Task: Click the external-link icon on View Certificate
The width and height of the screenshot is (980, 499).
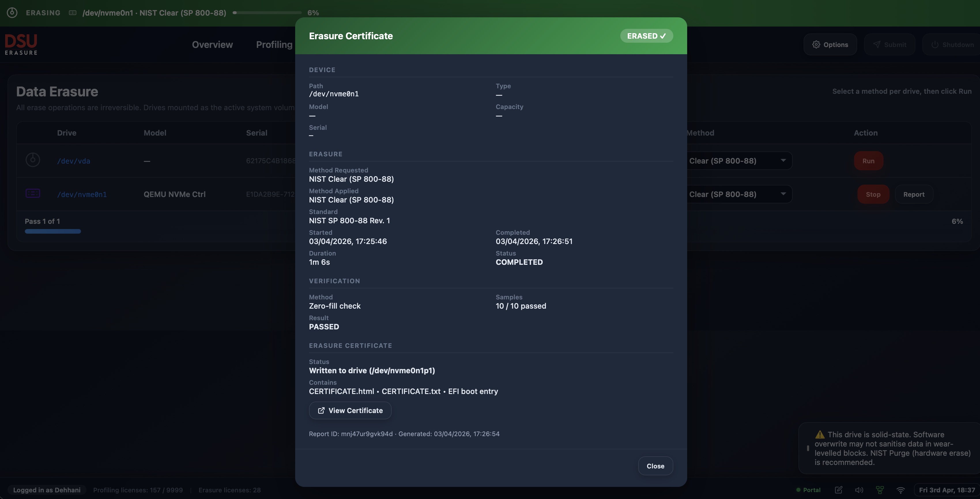Action: coord(321,410)
